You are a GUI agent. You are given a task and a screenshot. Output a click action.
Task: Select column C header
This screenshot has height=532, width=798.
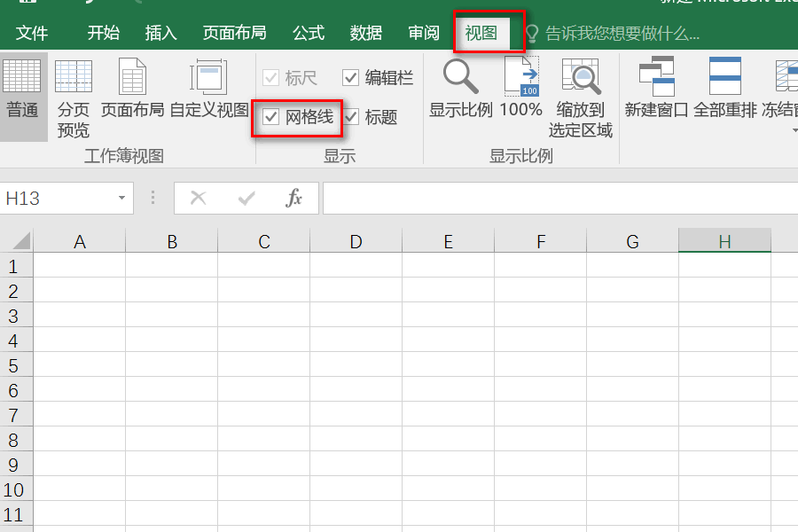[x=264, y=241]
